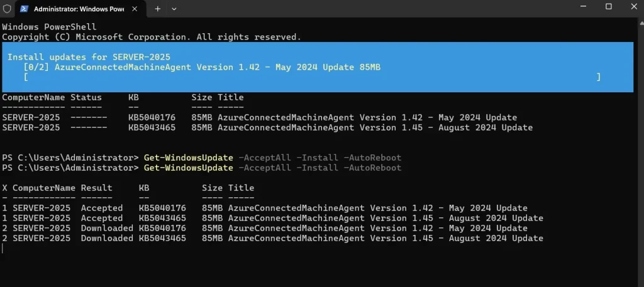Click the first 'Accepted' result entry

[101, 208]
